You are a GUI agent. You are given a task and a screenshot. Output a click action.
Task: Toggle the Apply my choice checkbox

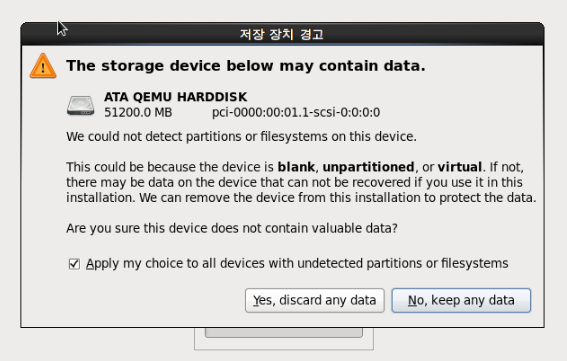tap(74, 264)
